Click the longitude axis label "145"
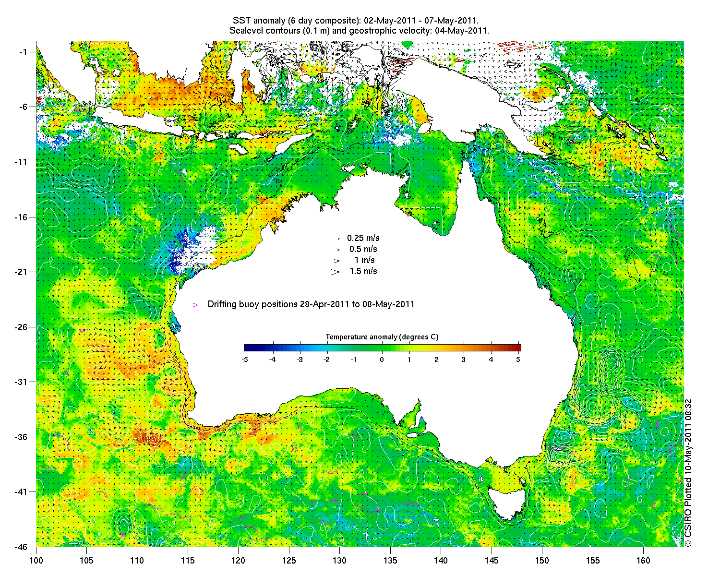Image resolution: width=720 pixels, height=588 pixels. click(x=492, y=561)
